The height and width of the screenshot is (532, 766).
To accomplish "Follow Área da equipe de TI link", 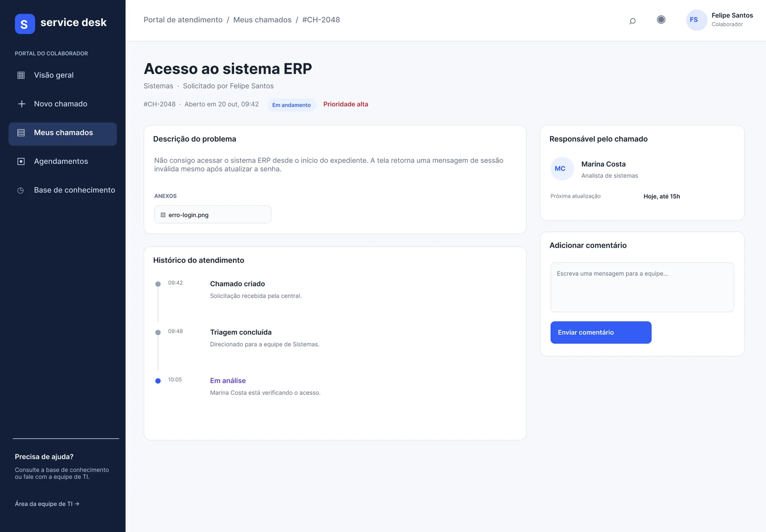I will (x=47, y=504).
